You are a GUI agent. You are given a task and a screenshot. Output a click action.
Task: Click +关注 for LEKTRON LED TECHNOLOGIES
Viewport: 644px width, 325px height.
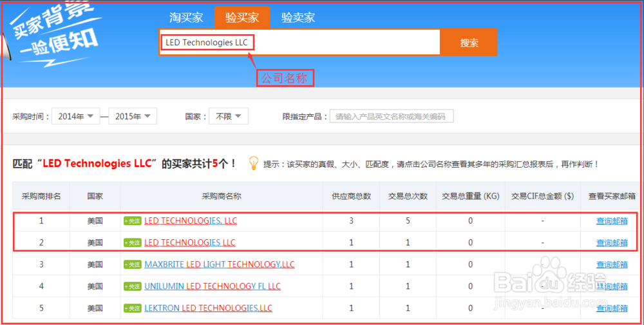point(133,308)
